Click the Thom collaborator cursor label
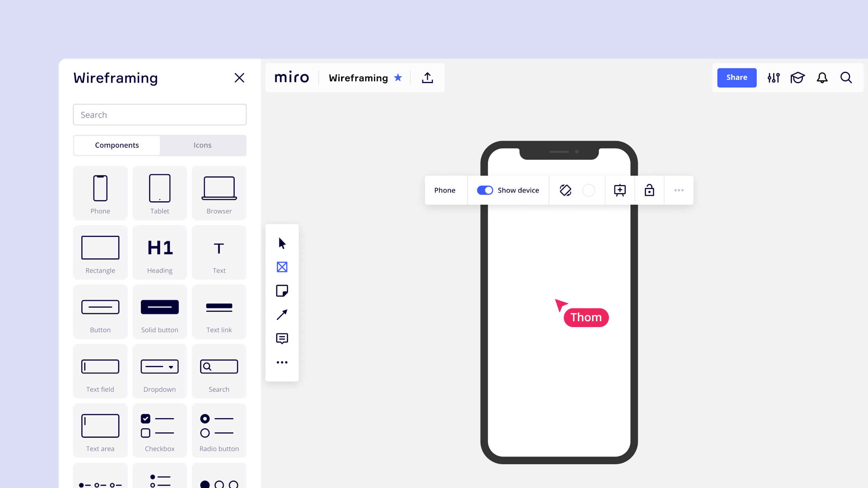Viewport: 868px width, 488px height. [x=586, y=318]
